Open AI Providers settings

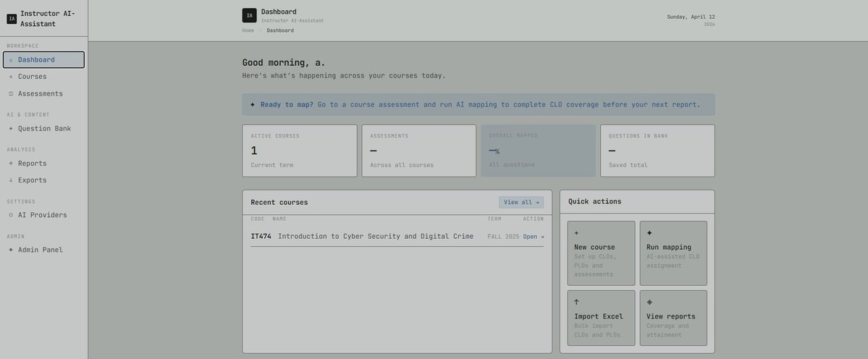[43, 215]
